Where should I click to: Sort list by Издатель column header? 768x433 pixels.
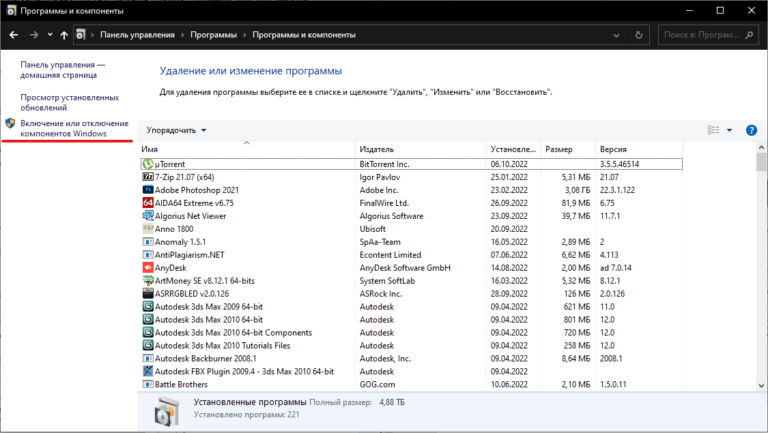click(x=378, y=149)
